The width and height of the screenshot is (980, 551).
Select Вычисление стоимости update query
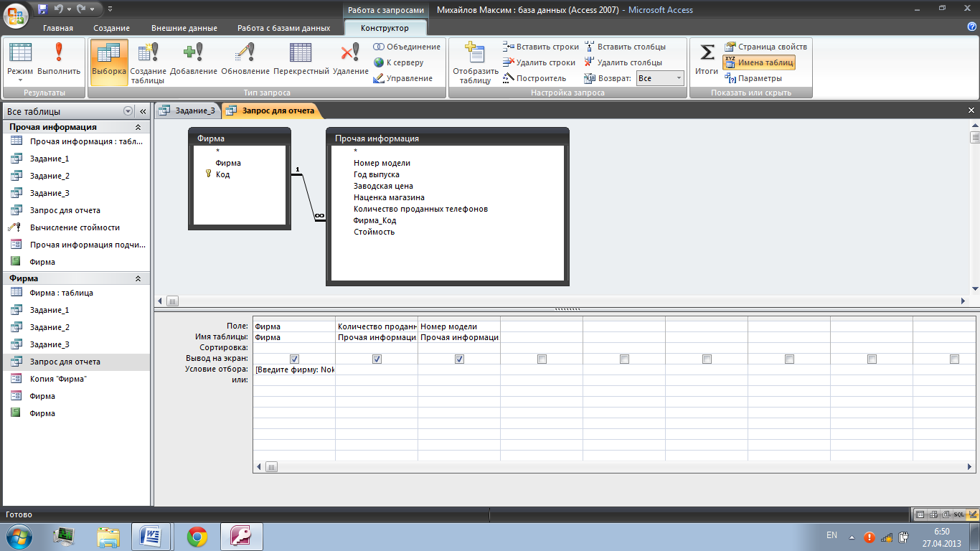coord(75,227)
